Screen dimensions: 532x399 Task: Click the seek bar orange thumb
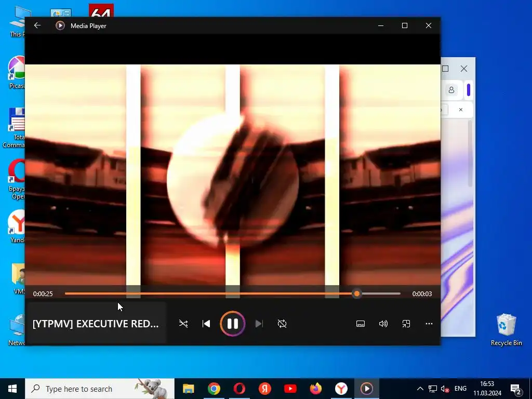point(356,294)
